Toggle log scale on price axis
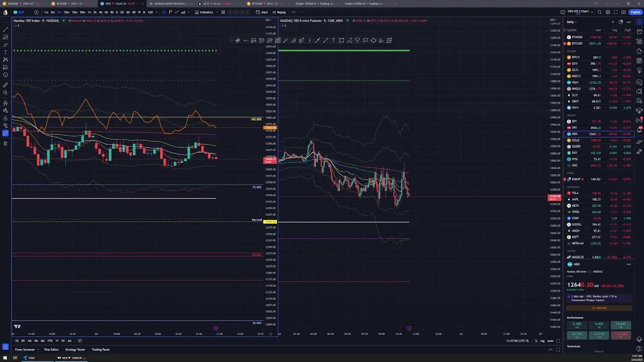Viewport: 644px width, 362px height. pos(542,341)
